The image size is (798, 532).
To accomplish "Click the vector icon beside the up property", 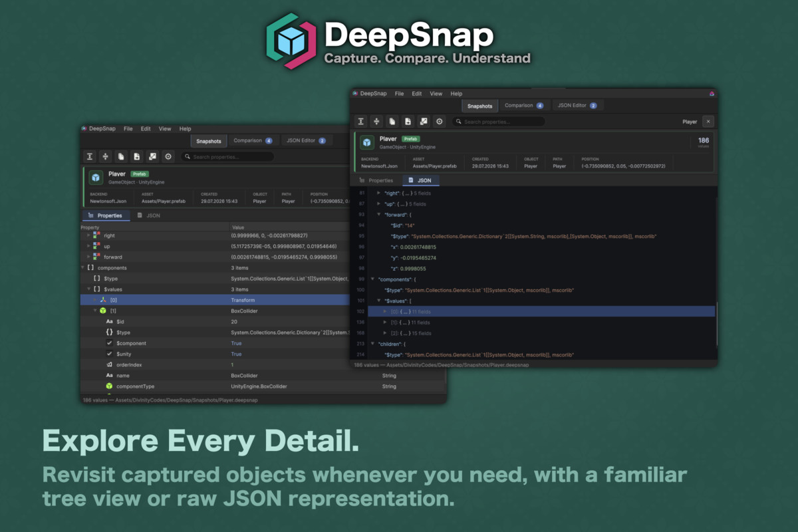I will point(97,246).
